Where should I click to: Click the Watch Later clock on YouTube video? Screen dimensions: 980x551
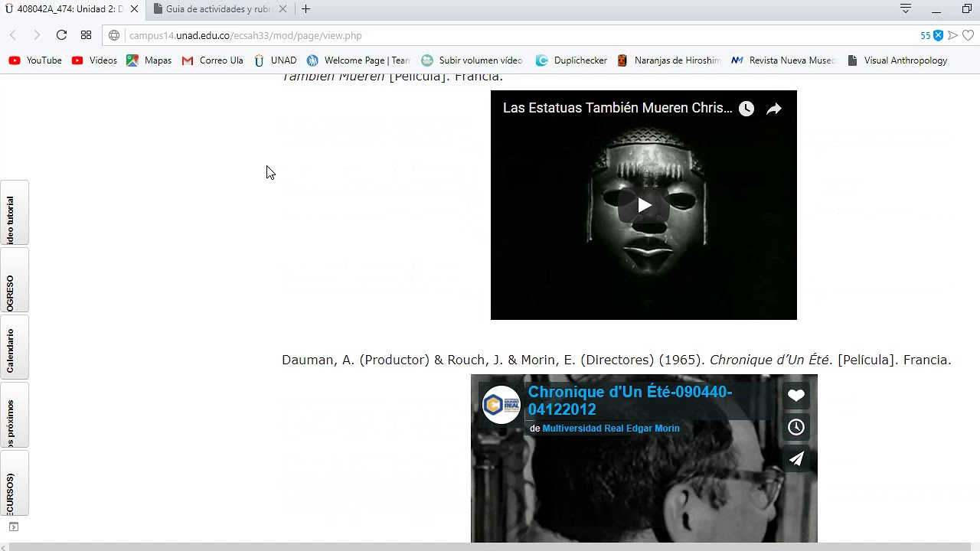(746, 109)
